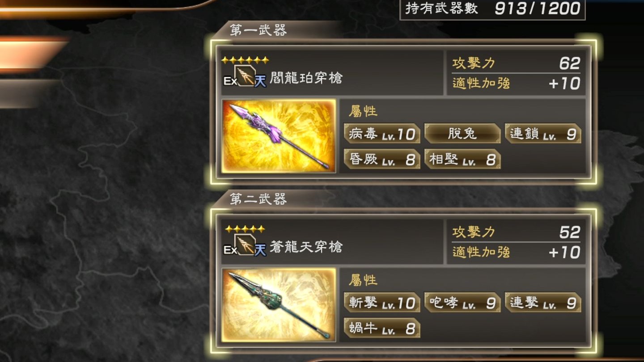Select the purple 闇龍珀穿槍 weapon thumbnail

pyautogui.click(x=279, y=136)
